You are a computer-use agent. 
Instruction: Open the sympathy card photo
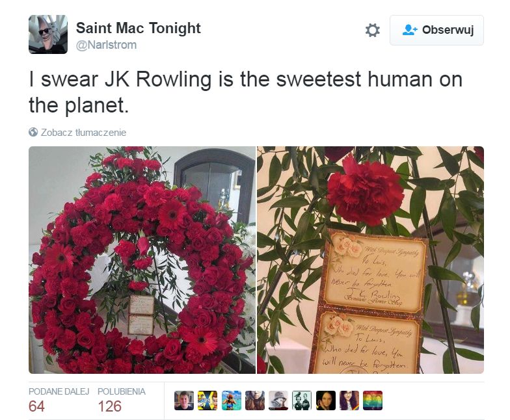pos(371,260)
